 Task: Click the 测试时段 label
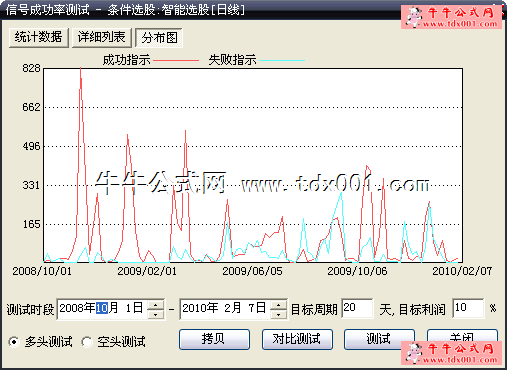[30, 310]
